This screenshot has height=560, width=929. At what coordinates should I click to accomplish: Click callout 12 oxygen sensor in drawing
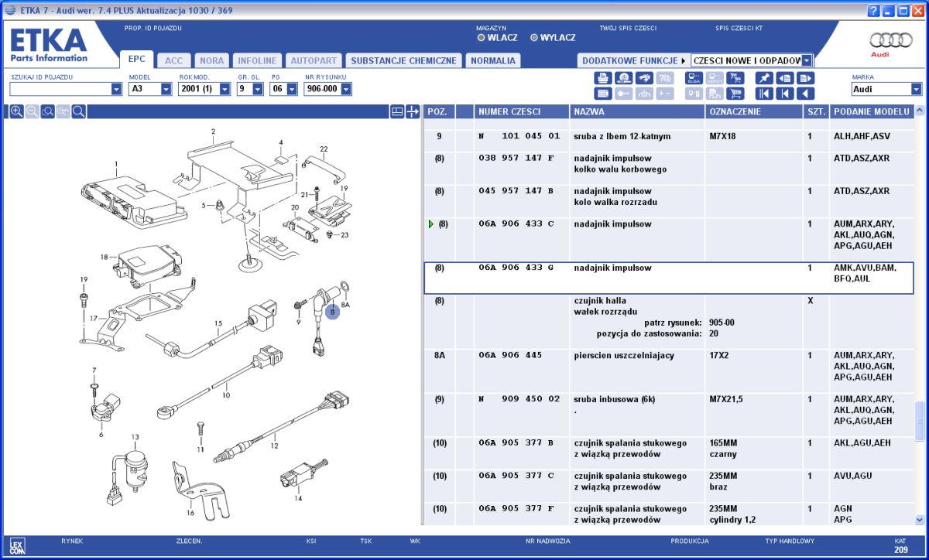pyautogui.click(x=274, y=445)
